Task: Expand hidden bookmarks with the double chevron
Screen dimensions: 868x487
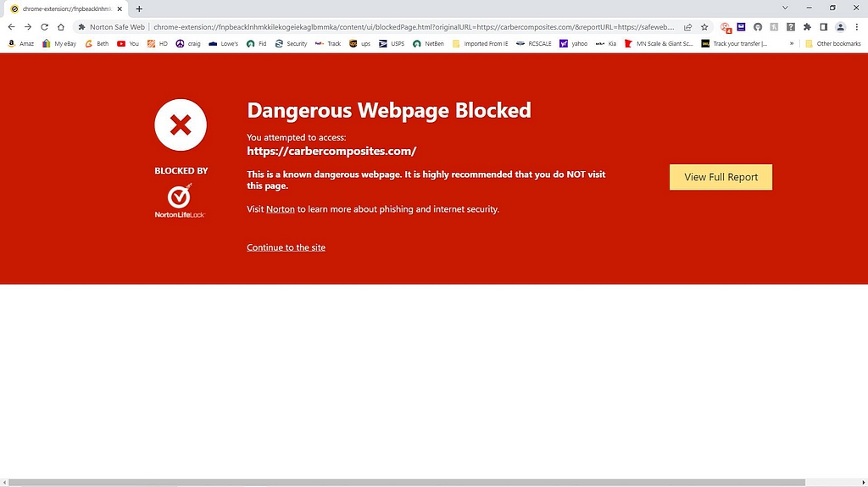Action: pyautogui.click(x=792, y=43)
